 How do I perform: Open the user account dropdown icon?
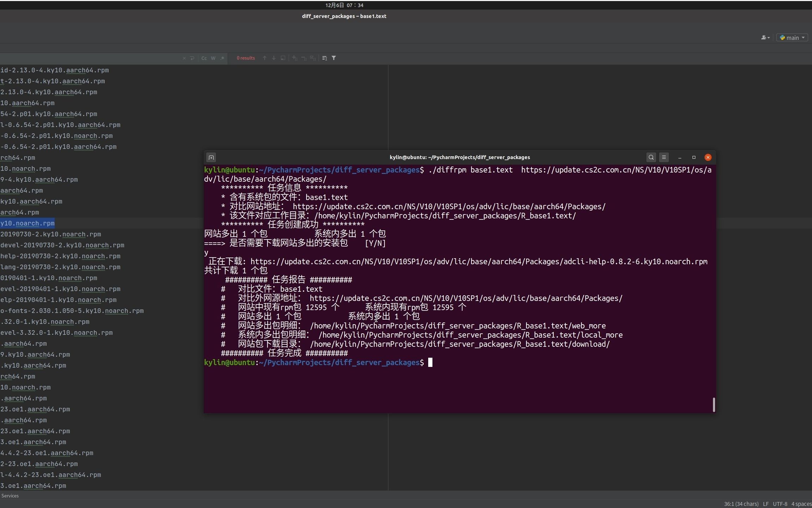[765, 37]
